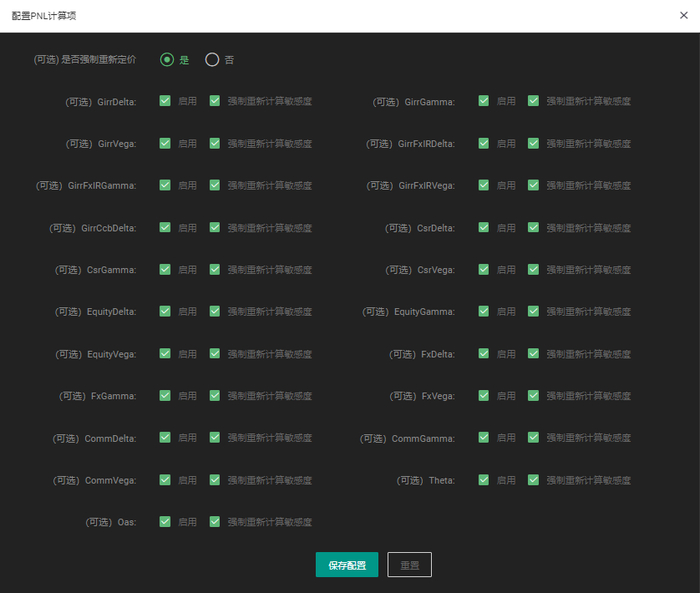The image size is (700, 593).
Task: Toggle 强制重新计算敏感度 for EquityDelta
Action: tap(215, 311)
